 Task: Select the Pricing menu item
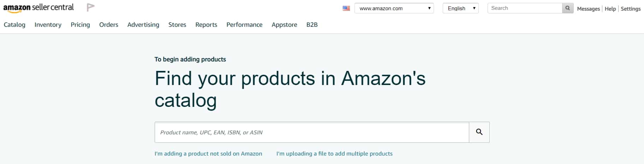coord(80,25)
